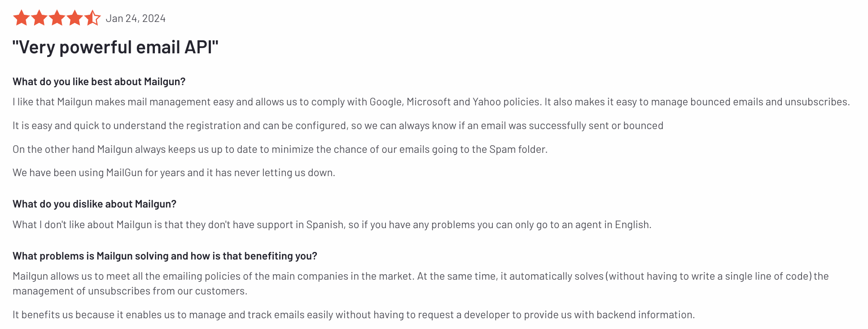
Task: Click the first star in the rating
Action: pyautogui.click(x=21, y=18)
